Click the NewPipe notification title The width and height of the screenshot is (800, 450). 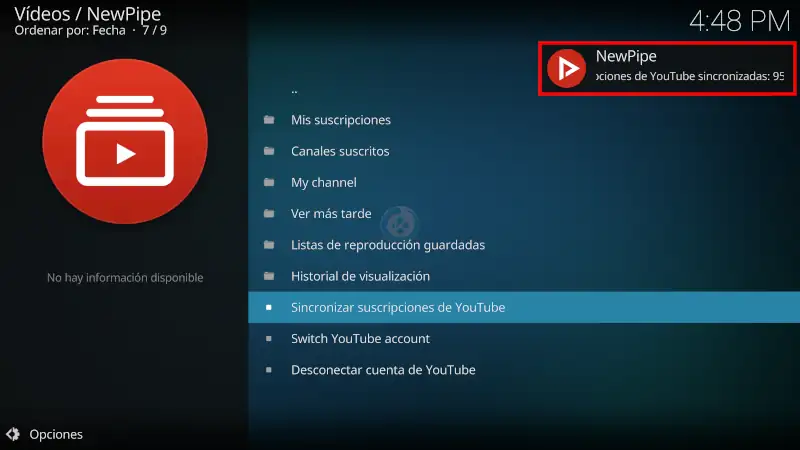626,56
